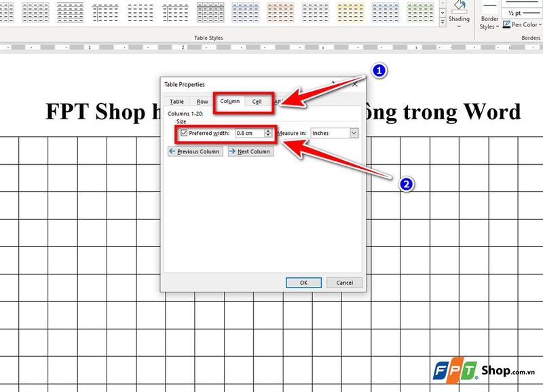Screen dimensions: 543x392
Task: Apply the green table style thumbnail
Action: 420,12
